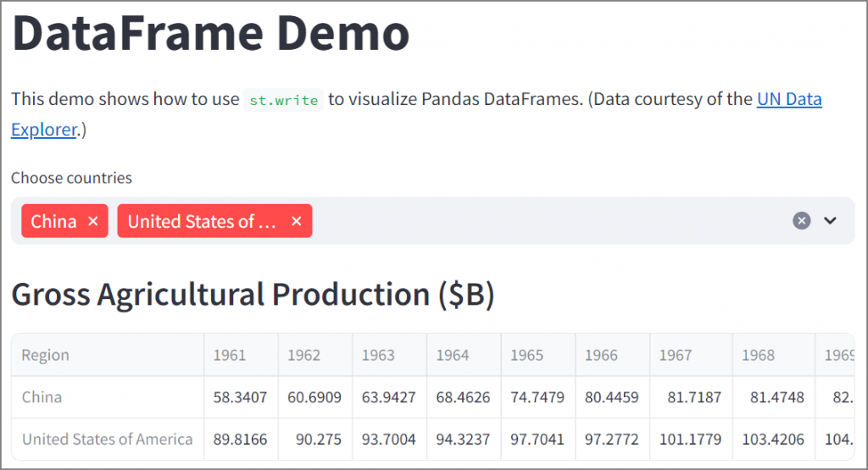
Task: Clear all selected countries
Action: [x=801, y=221]
